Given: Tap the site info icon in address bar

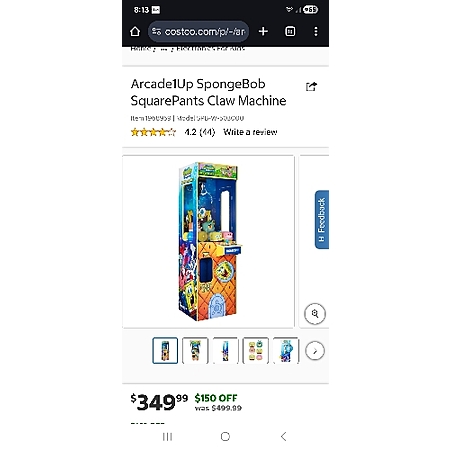Looking at the screenshot, I should point(156,31).
